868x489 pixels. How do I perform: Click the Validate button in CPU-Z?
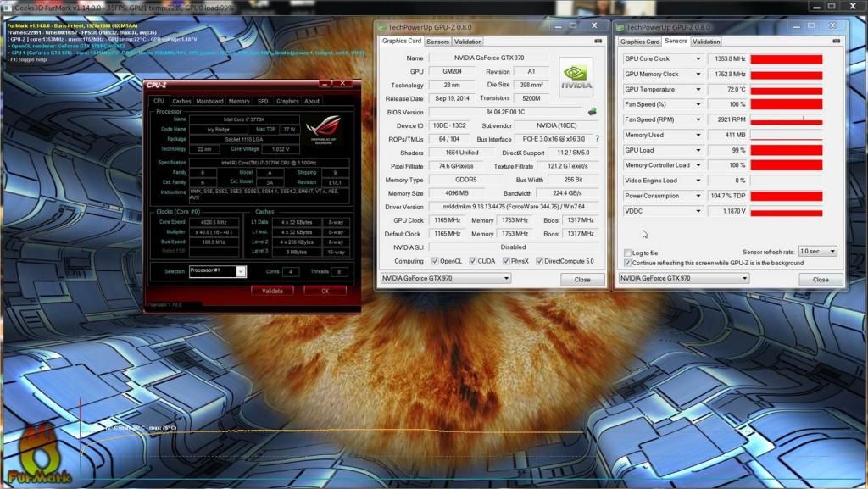click(x=272, y=291)
